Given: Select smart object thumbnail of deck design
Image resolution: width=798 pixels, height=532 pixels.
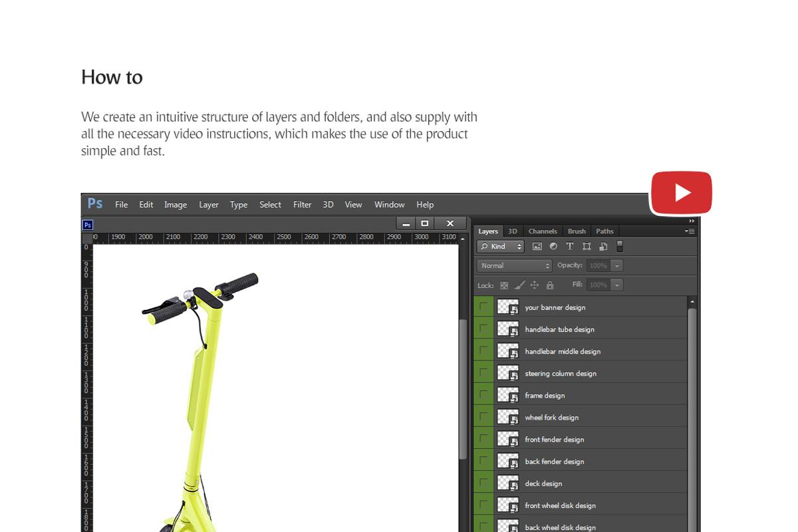Looking at the screenshot, I should 508,483.
